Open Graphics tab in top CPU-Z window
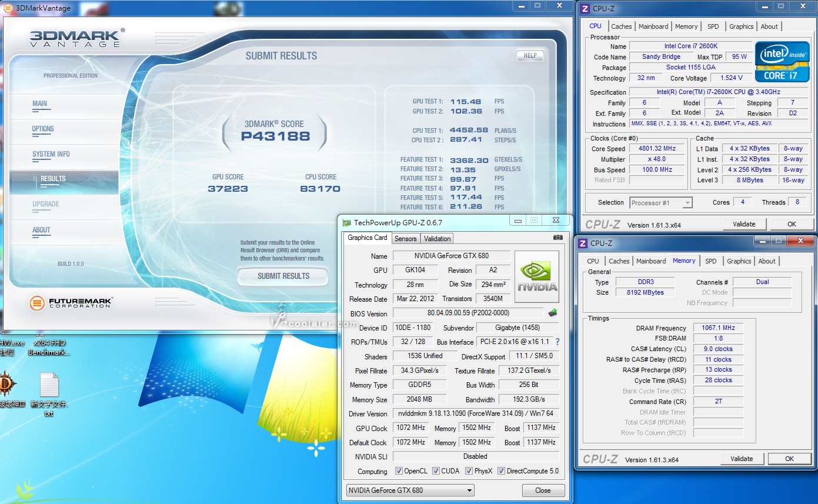The height and width of the screenshot is (504, 818). click(x=741, y=26)
